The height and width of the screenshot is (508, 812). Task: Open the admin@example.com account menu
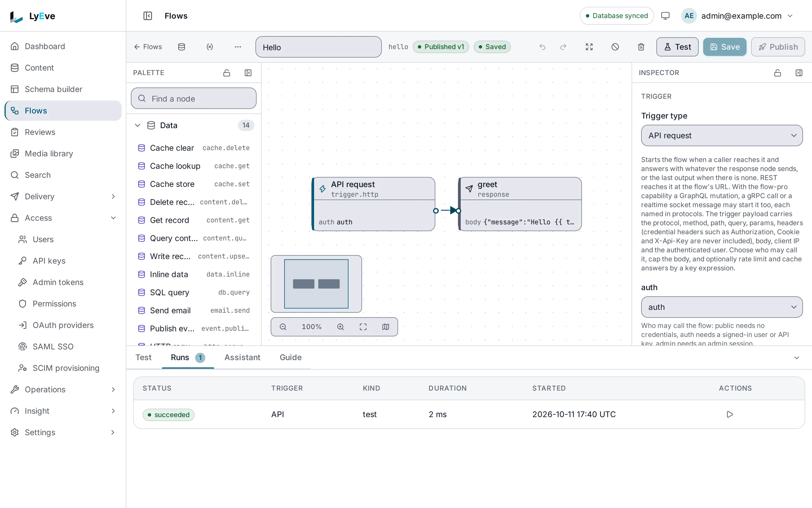pos(737,16)
